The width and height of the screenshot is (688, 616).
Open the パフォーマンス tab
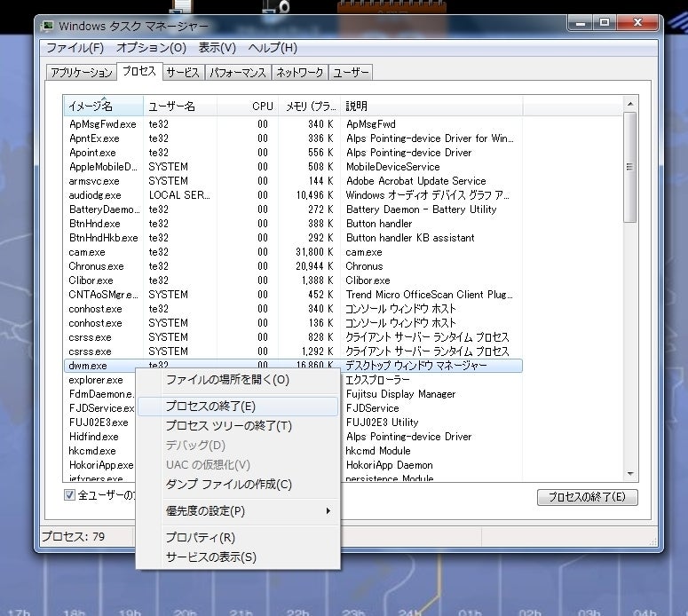[238, 73]
